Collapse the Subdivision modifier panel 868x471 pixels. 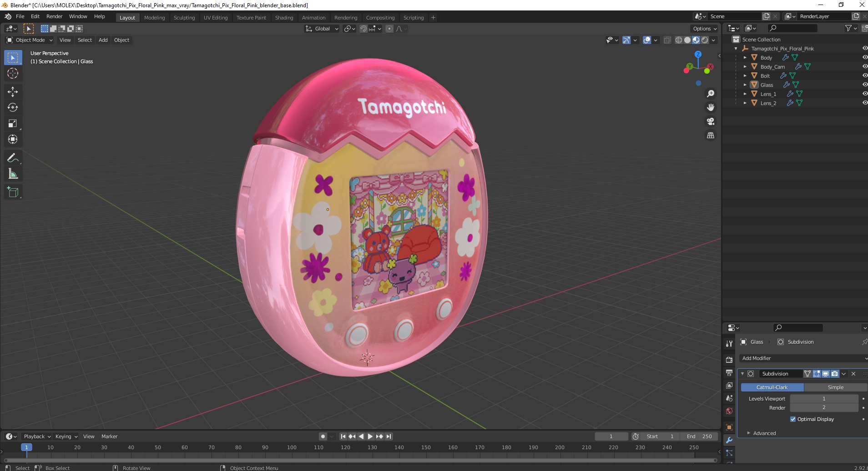742,374
